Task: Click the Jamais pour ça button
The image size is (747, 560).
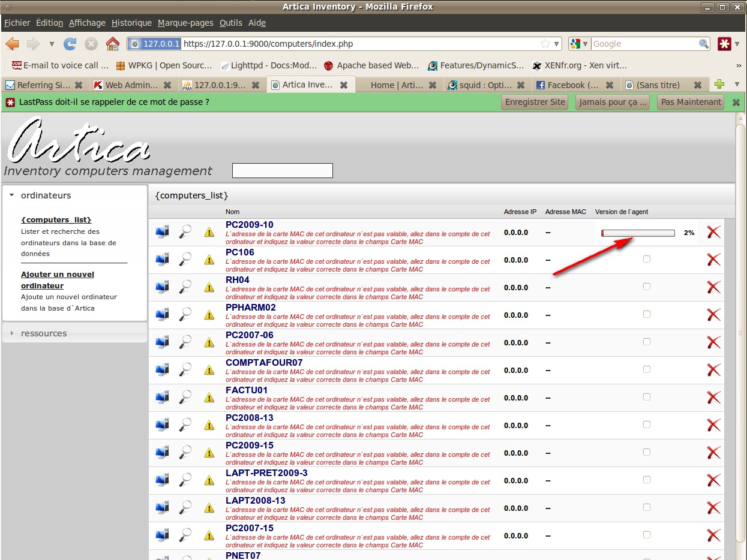Action: pyautogui.click(x=613, y=102)
